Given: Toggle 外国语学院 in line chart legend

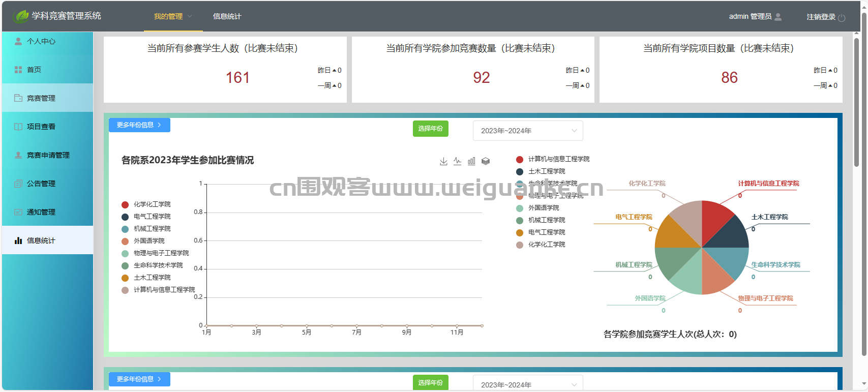Looking at the screenshot, I should pyautogui.click(x=143, y=241).
